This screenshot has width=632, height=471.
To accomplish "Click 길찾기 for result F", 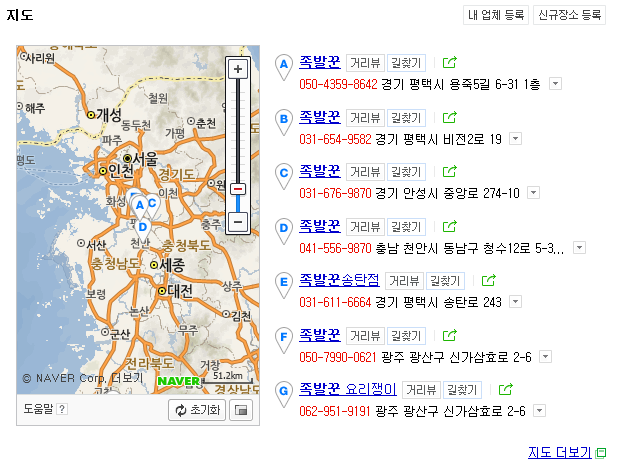I will [406, 336].
